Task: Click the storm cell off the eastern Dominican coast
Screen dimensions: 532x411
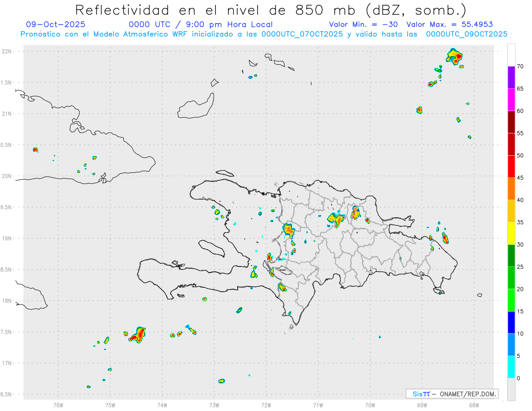Action: (445, 238)
